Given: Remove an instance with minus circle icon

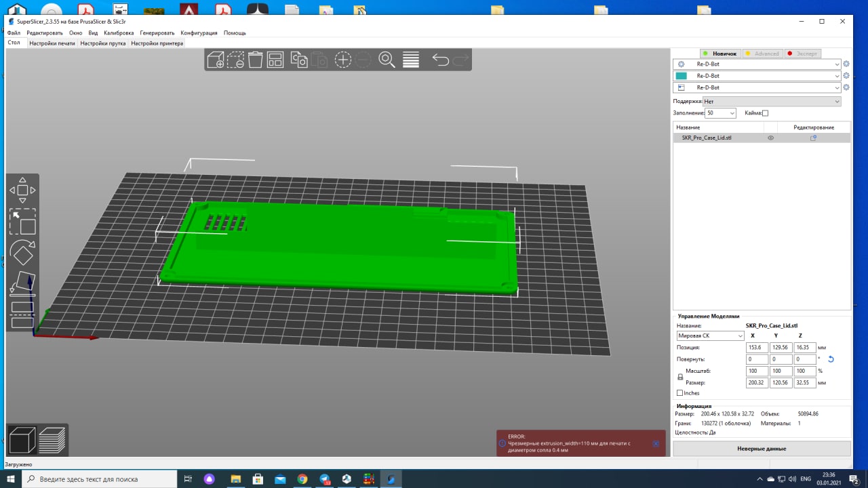Looking at the screenshot, I should click(x=363, y=60).
